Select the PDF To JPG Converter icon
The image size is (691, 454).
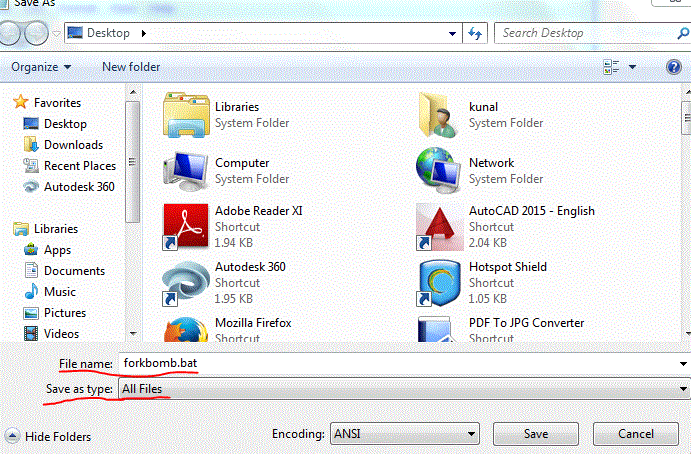tap(436, 330)
